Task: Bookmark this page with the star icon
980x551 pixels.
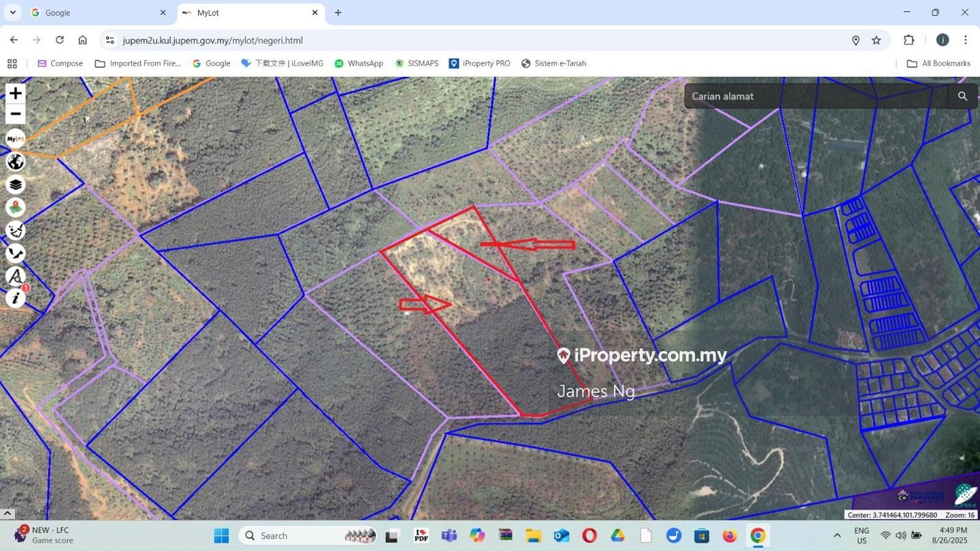Action: pyautogui.click(x=877, y=41)
